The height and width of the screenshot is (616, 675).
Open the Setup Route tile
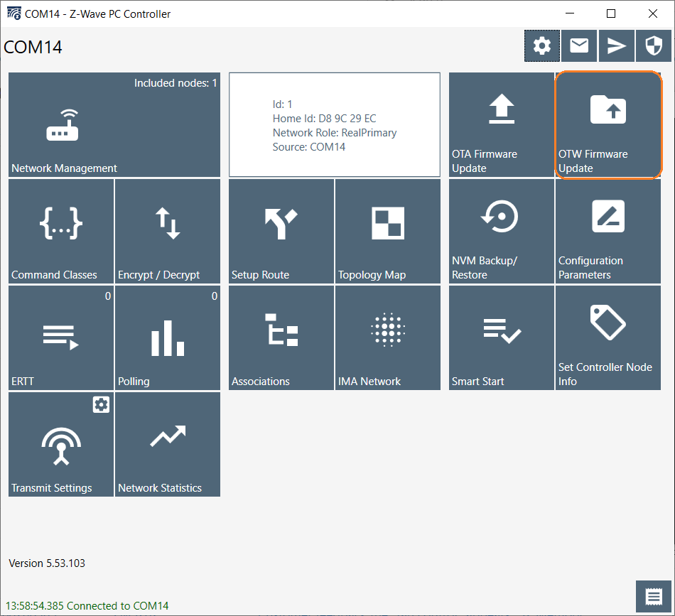click(x=281, y=232)
